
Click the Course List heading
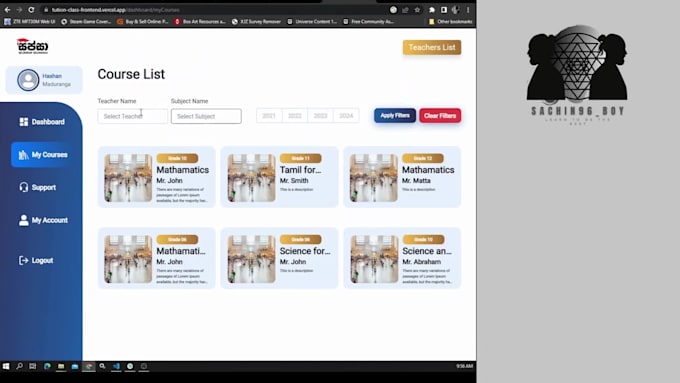tap(131, 74)
